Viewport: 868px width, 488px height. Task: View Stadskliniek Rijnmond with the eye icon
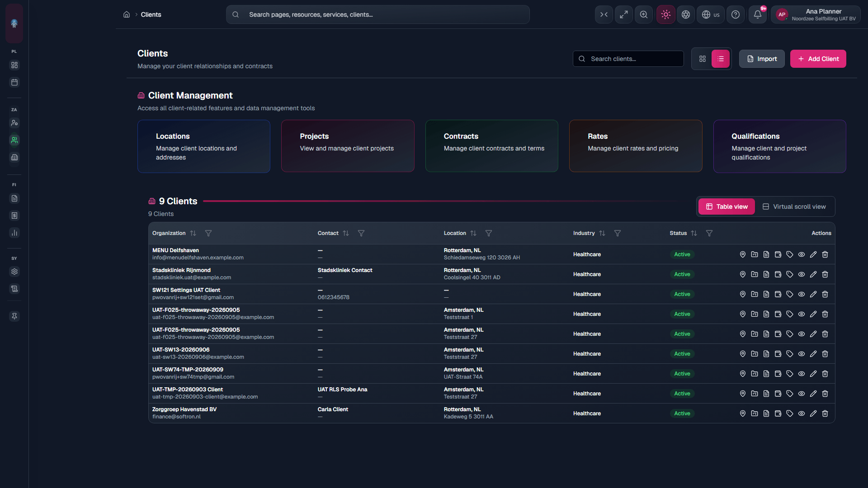tap(801, 274)
